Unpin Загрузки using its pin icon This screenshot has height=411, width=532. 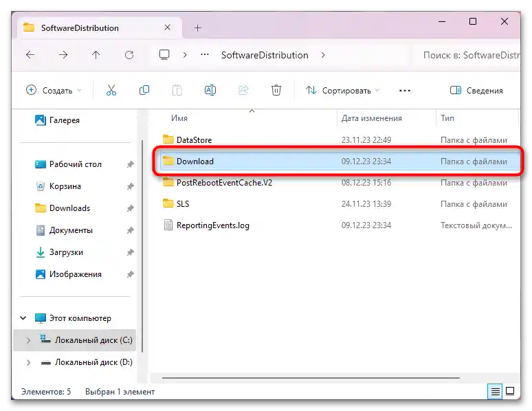click(131, 252)
